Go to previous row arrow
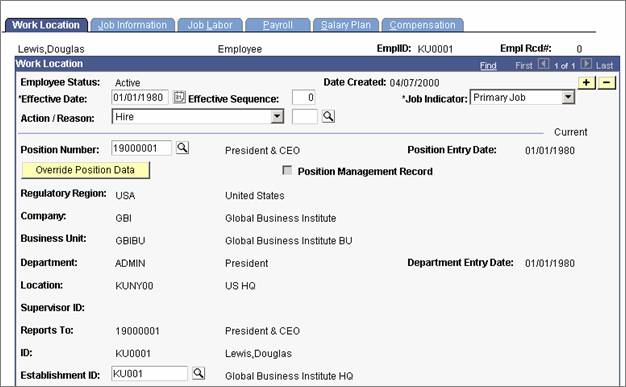This screenshot has width=626, height=387. coord(543,64)
